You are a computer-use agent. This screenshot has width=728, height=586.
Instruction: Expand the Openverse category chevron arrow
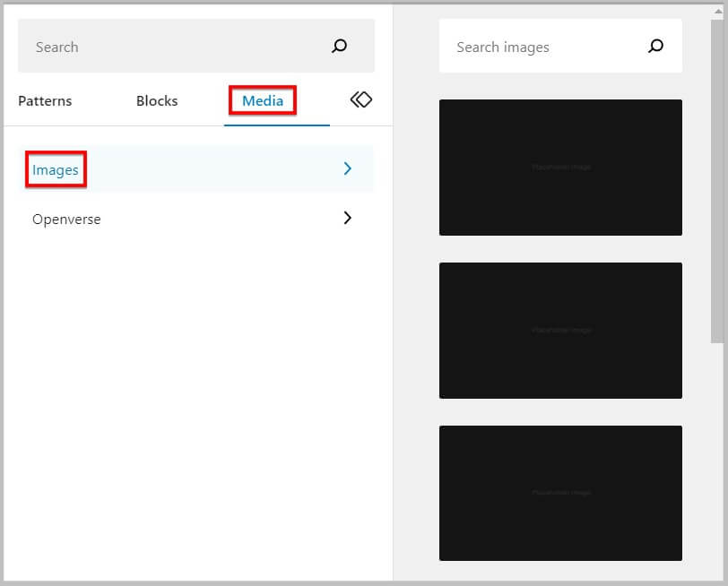(348, 218)
